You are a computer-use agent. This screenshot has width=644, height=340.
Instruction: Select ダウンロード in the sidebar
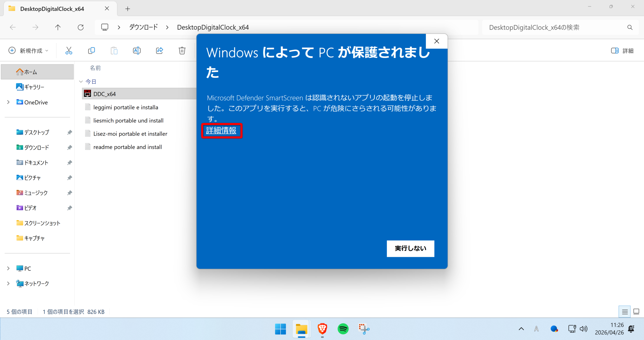(x=36, y=147)
